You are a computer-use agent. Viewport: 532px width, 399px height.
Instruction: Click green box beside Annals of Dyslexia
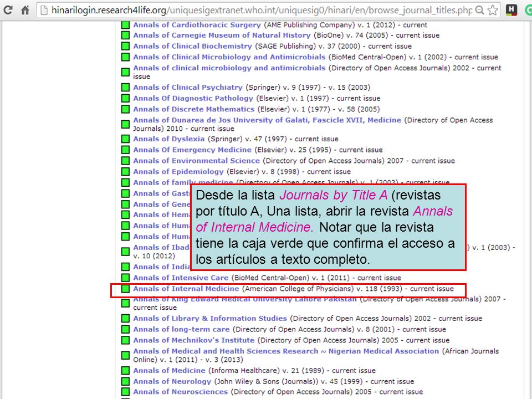(126, 139)
